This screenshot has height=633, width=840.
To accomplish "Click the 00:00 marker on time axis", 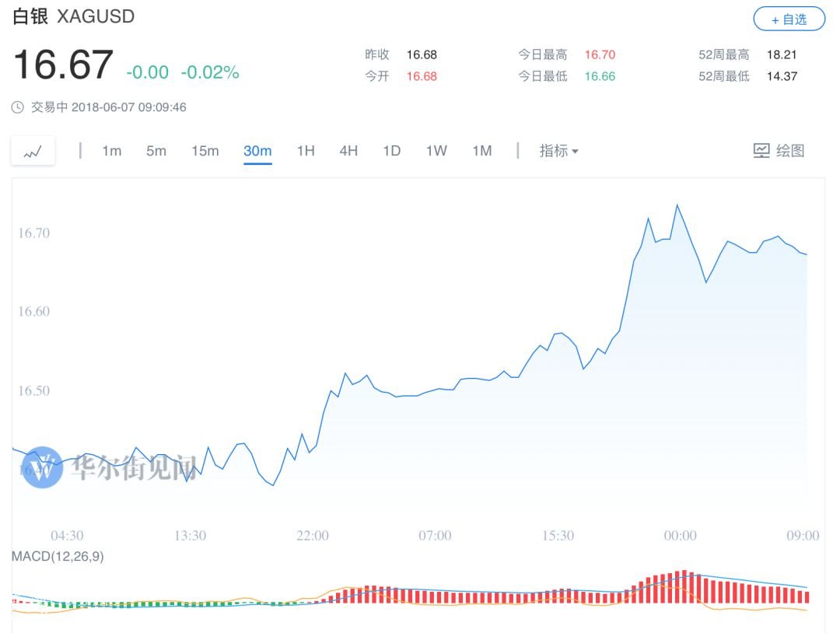I will pos(680,536).
